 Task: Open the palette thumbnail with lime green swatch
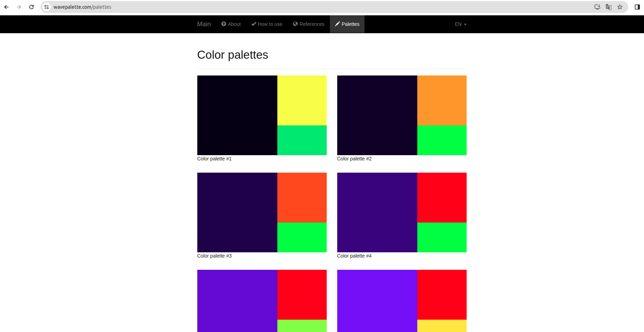coord(262,301)
